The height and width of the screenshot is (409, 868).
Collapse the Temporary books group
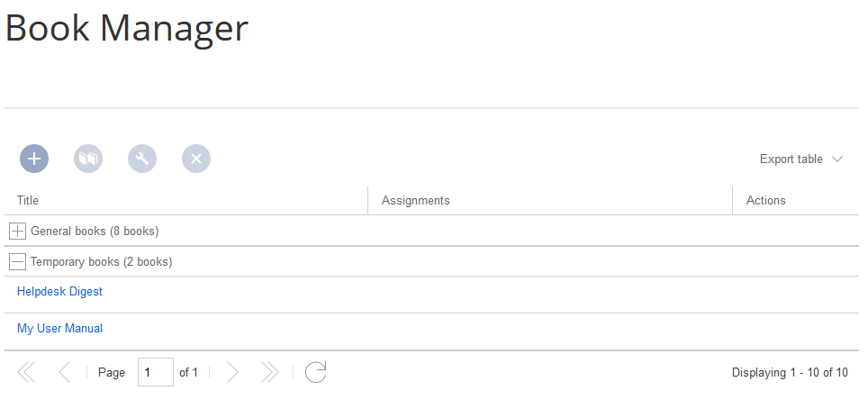17,262
